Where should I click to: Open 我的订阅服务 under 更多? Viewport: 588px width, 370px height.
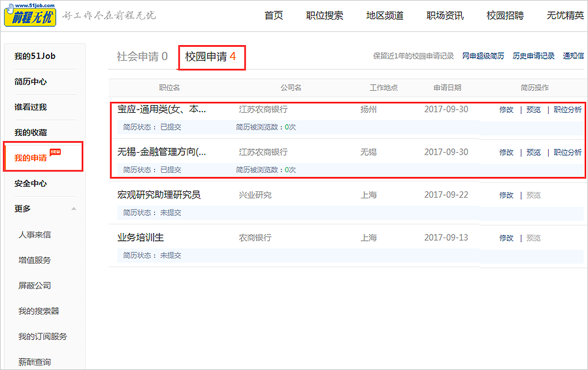[42, 337]
